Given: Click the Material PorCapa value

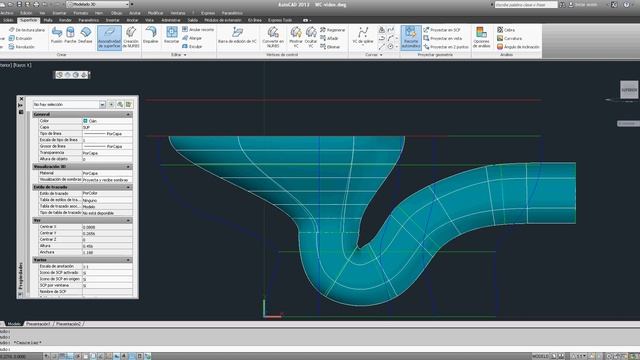Looking at the screenshot, I should [107, 173].
